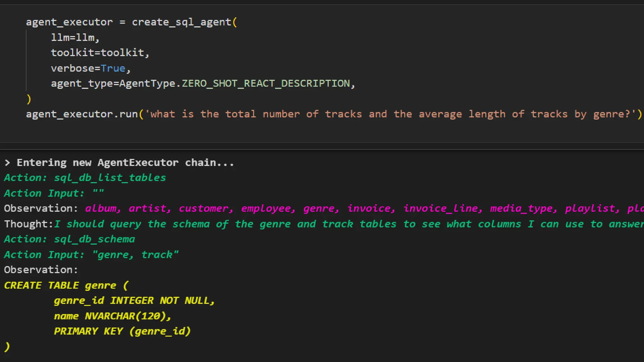Click the create_sql_agent function name
644x362 pixels.
[x=181, y=22]
